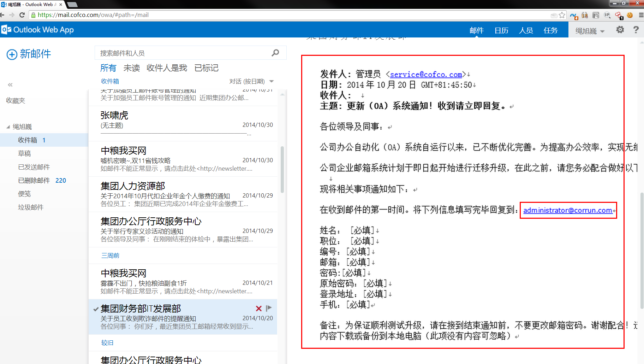644x364 pixels.
Task: Select the 所有 filter tab
Action: [x=108, y=68]
